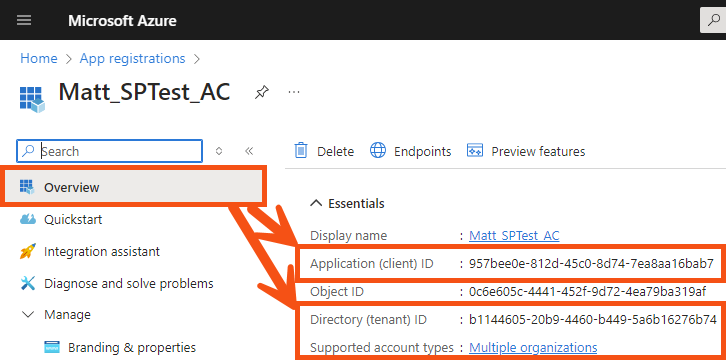Open Matt_SPTest_AC display name link
This screenshot has width=726, height=360.
514,236
